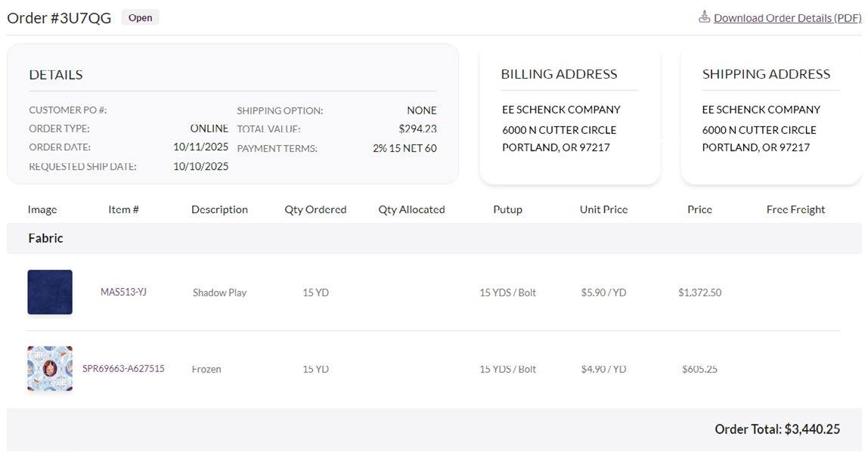Click the Order Total amount
This screenshot has height=452, width=868.
coord(812,429)
